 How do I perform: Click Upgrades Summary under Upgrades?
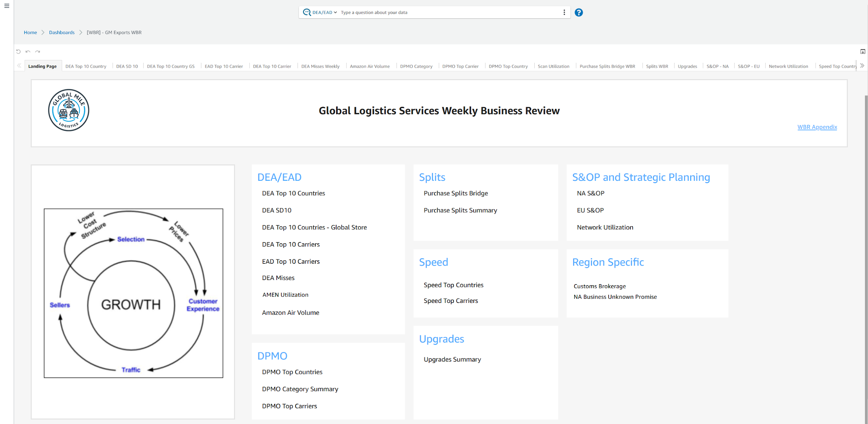point(452,359)
